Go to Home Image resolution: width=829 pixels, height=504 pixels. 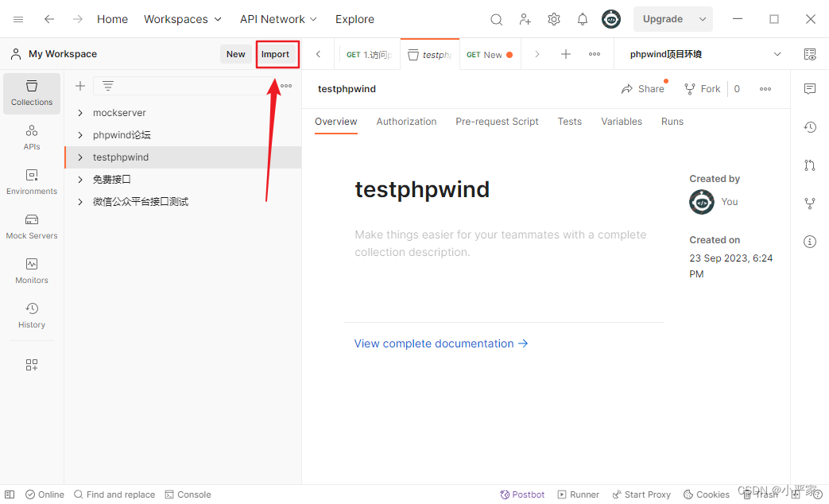coord(112,19)
